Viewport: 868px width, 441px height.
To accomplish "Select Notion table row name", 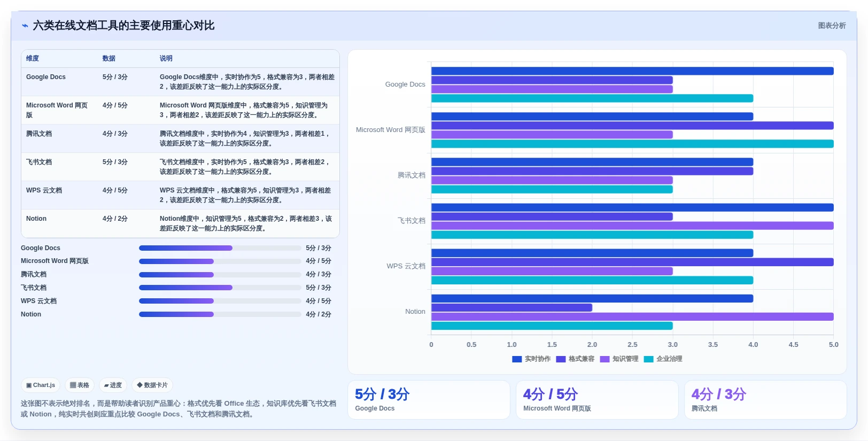I will click(x=36, y=219).
